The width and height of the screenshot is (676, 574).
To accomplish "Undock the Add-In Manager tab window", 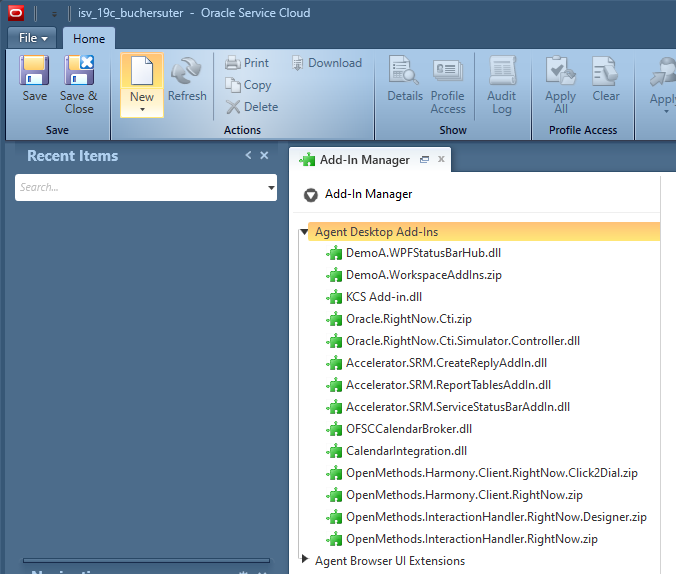I will coord(424,160).
